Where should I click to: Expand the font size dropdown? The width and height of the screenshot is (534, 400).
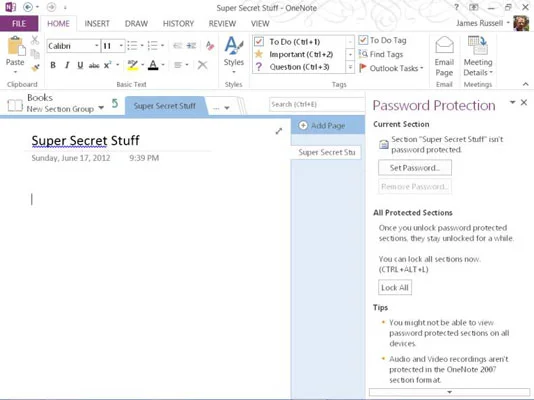pos(121,46)
